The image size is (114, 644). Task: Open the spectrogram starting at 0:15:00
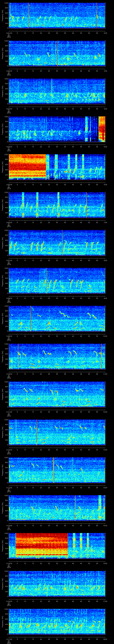(57, 546)
